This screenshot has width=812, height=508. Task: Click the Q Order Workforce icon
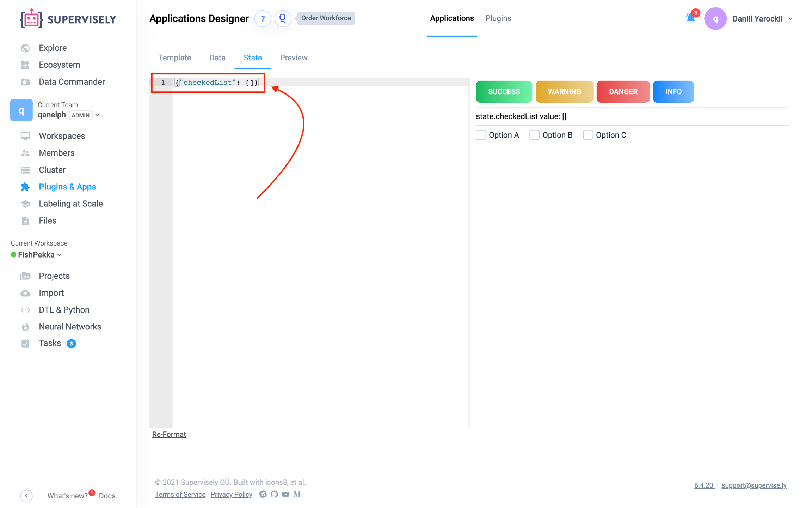pos(283,18)
